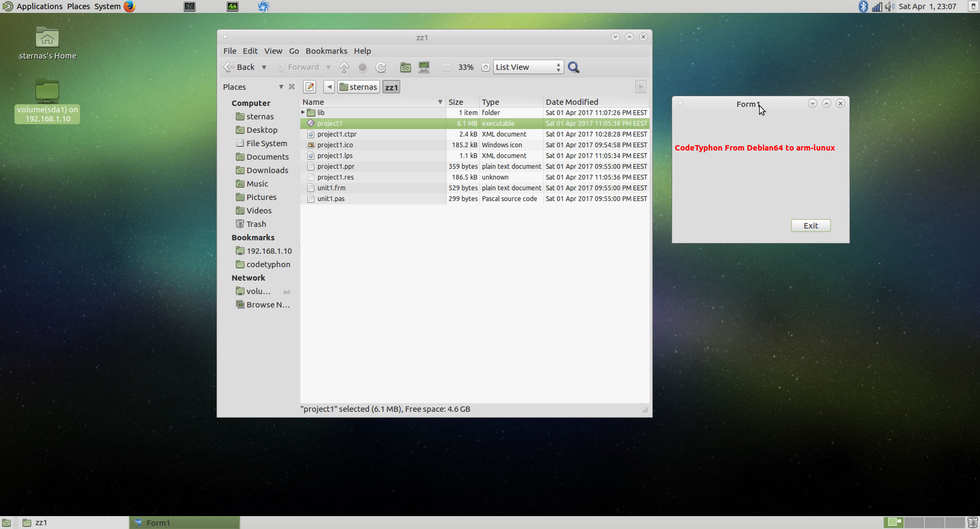Reload the current folder

[x=381, y=67]
